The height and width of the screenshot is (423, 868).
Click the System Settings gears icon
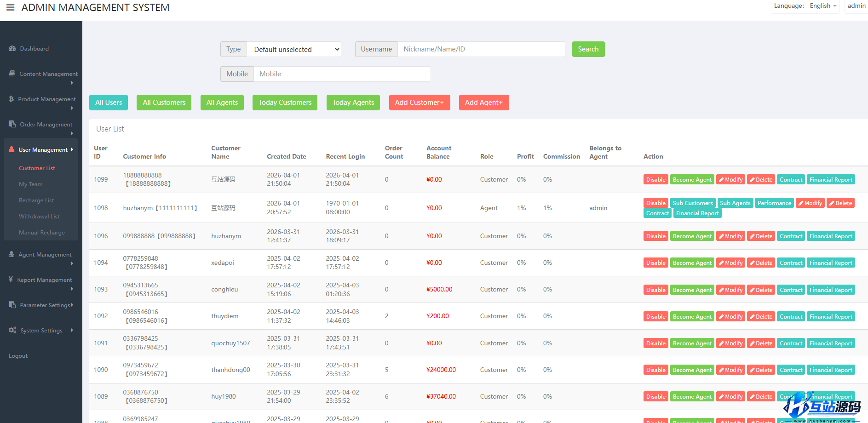[12, 330]
